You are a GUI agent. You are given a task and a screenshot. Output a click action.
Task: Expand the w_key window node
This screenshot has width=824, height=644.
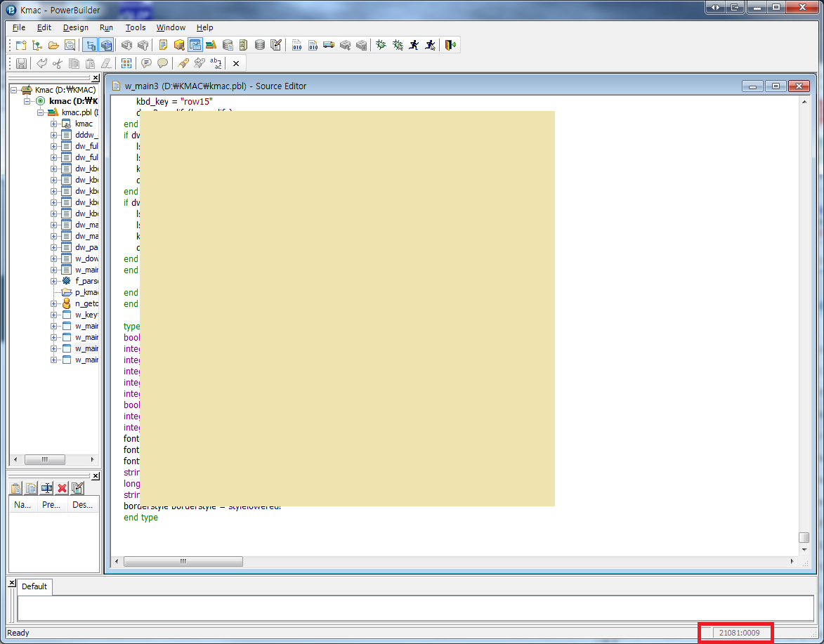(x=53, y=315)
